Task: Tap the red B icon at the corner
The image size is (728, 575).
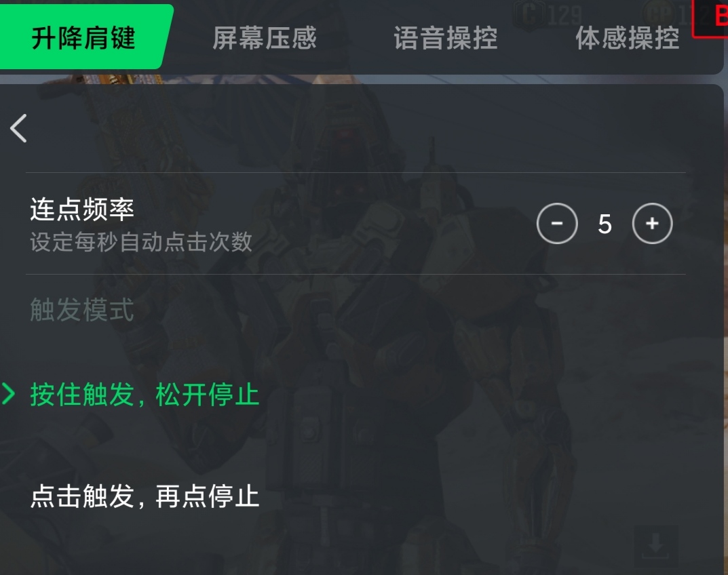Action: 711,18
